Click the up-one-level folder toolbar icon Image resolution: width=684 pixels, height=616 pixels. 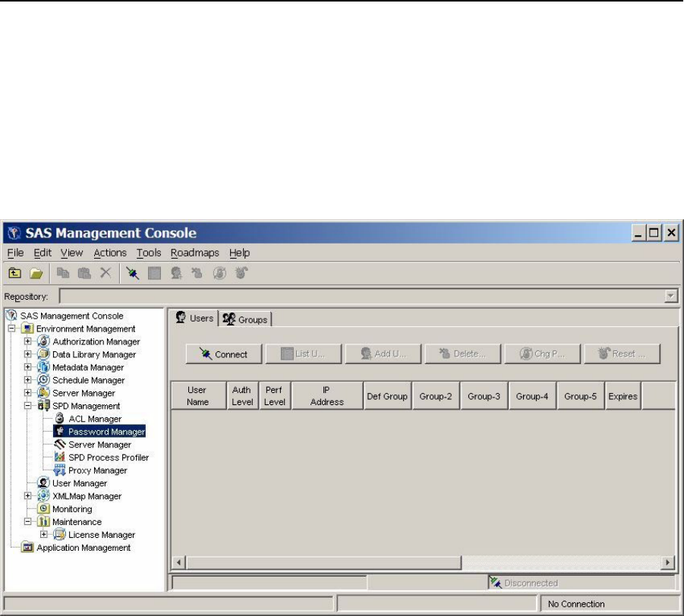point(15,273)
